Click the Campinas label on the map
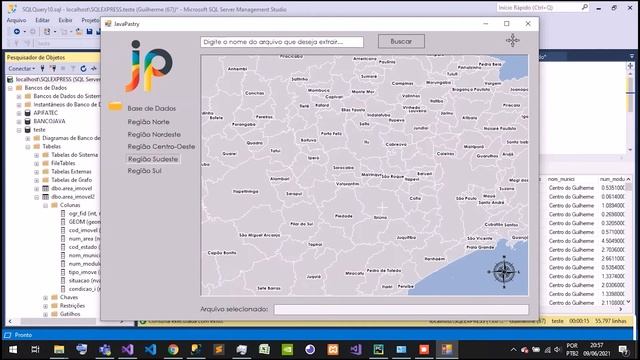This screenshot has height=360, width=640. pyautogui.click(x=402, y=83)
